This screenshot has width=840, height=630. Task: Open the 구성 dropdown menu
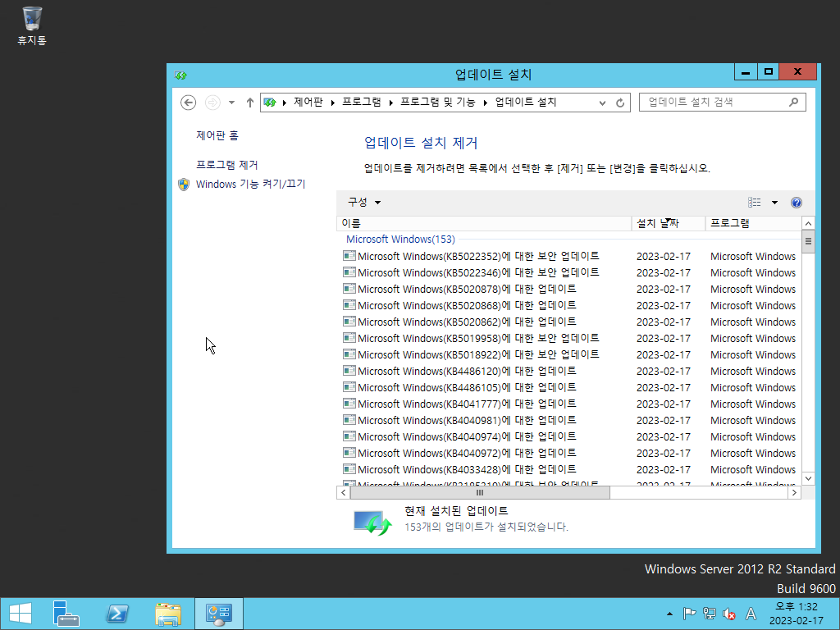tap(363, 202)
